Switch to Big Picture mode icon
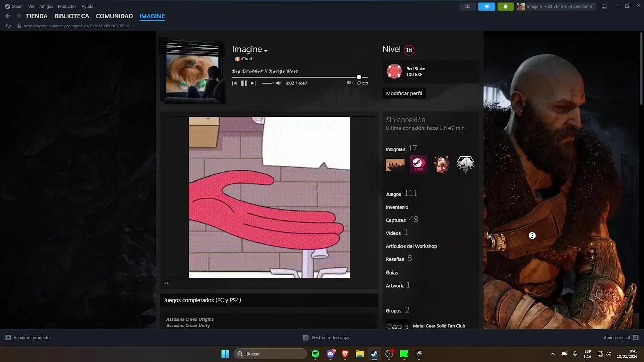The width and height of the screenshot is (644, 362). coord(604,6)
